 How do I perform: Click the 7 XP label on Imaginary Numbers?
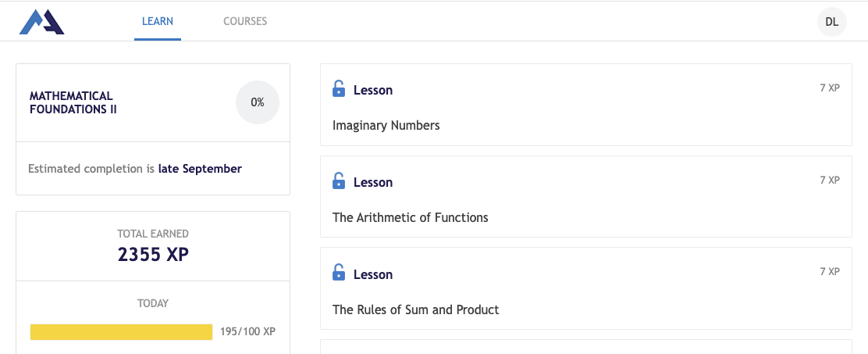pos(829,88)
